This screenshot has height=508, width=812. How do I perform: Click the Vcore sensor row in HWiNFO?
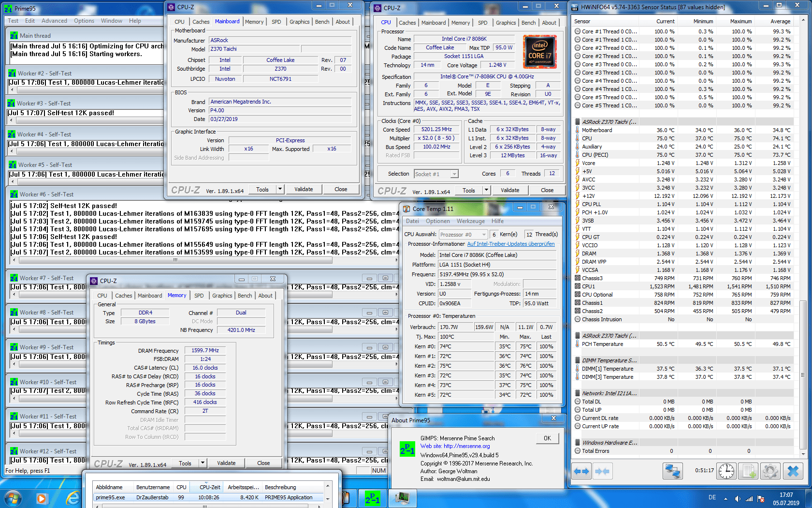click(682, 163)
